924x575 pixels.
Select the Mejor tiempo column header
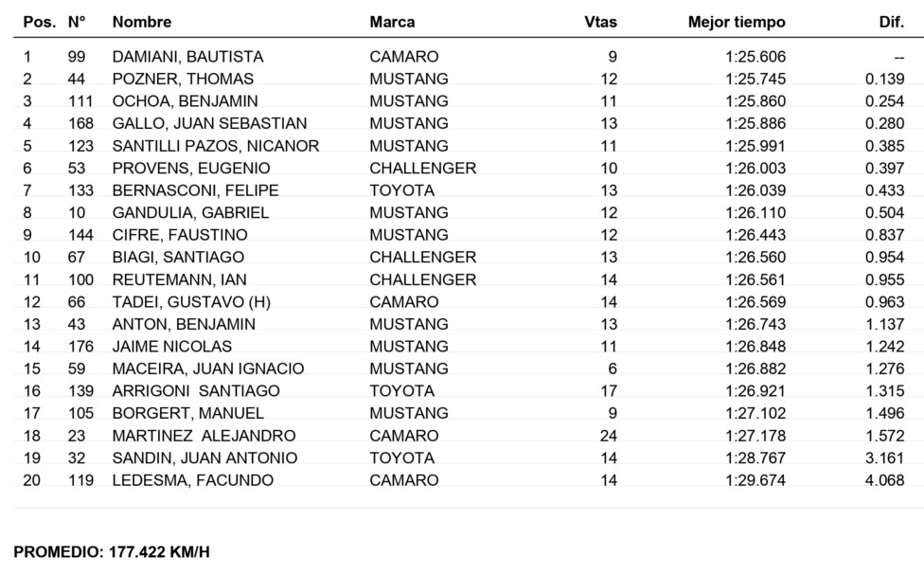tap(737, 23)
